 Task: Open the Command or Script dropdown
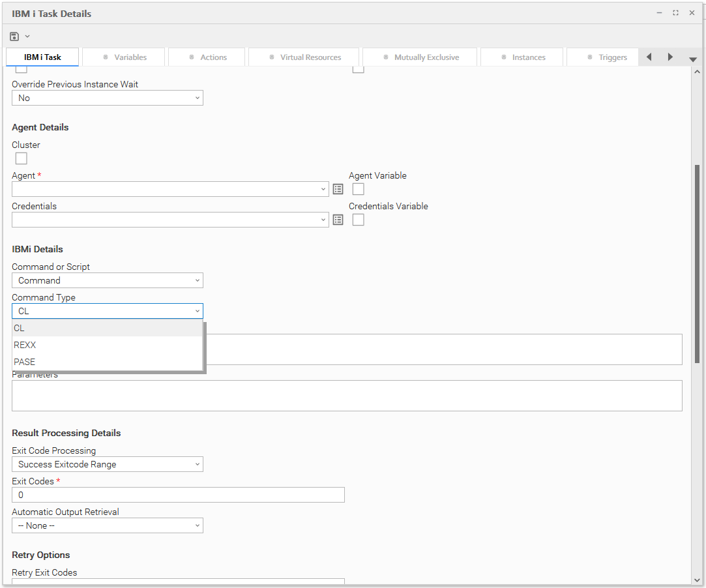pos(108,280)
